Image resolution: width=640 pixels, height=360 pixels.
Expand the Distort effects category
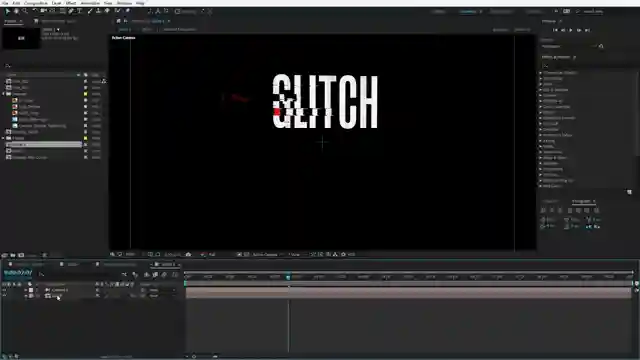pyautogui.click(x=541, y=112)
